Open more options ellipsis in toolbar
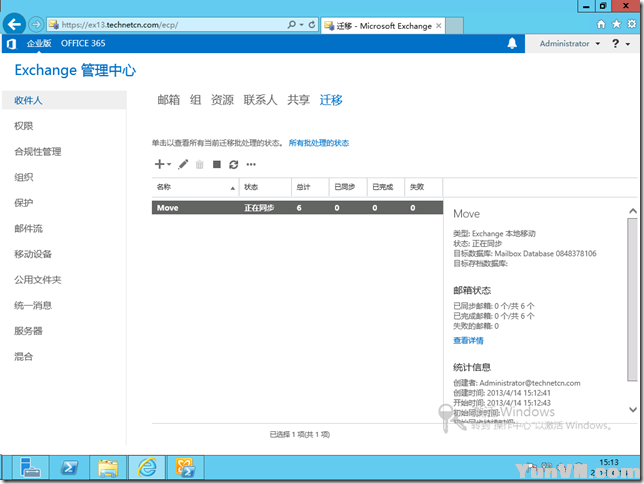This screenshot has width=644, height=484. pos(251,164)
